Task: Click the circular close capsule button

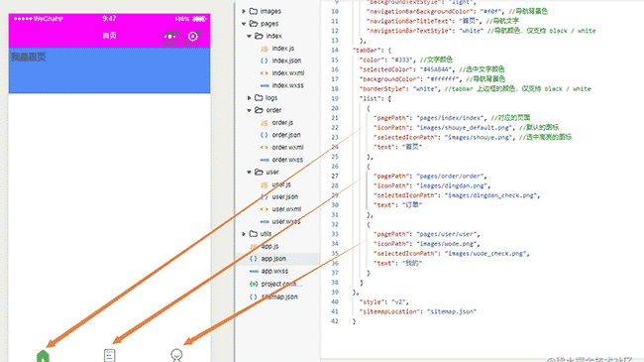Action: tap(192, 37)
